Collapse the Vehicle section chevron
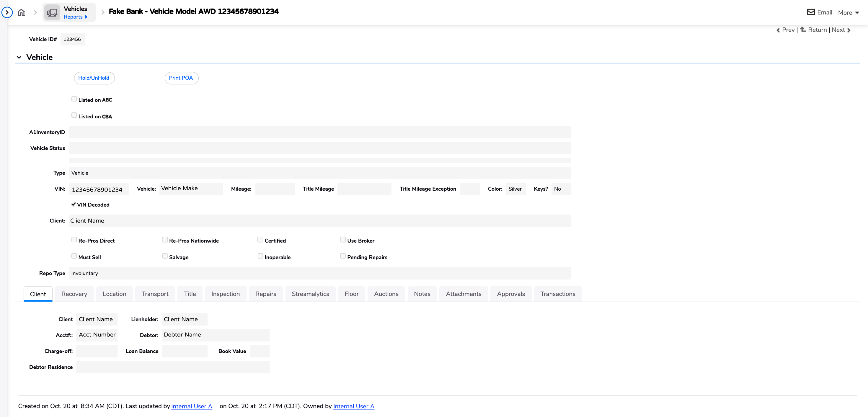The width and height of the screenshot is (868, 417). tap(19, 57)
